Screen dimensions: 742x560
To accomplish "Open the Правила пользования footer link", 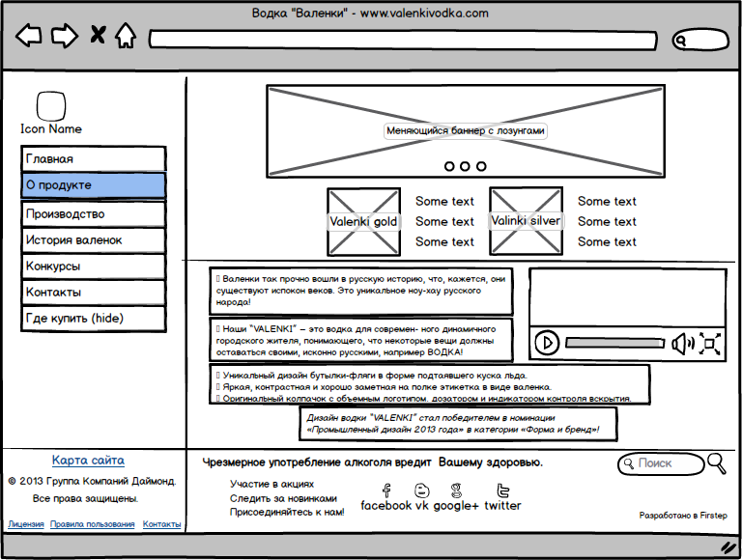I will pos(93,524).
